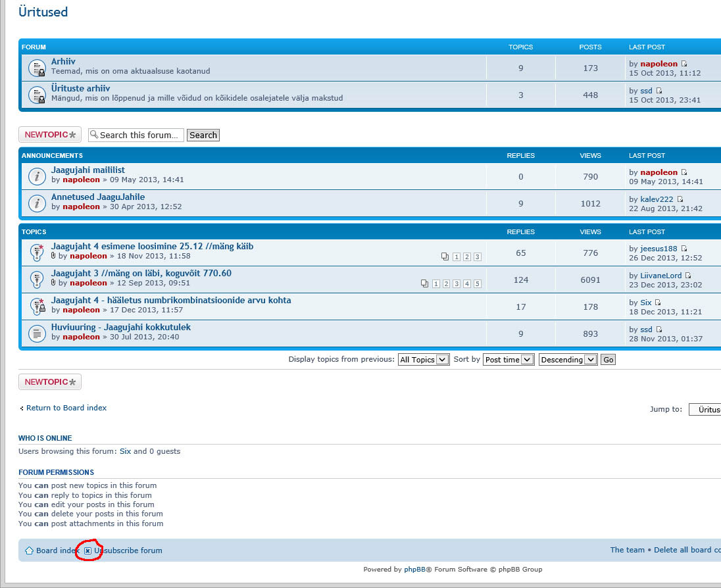Go to page 5 of Jaagujaht 3 topic

(478, 284)
